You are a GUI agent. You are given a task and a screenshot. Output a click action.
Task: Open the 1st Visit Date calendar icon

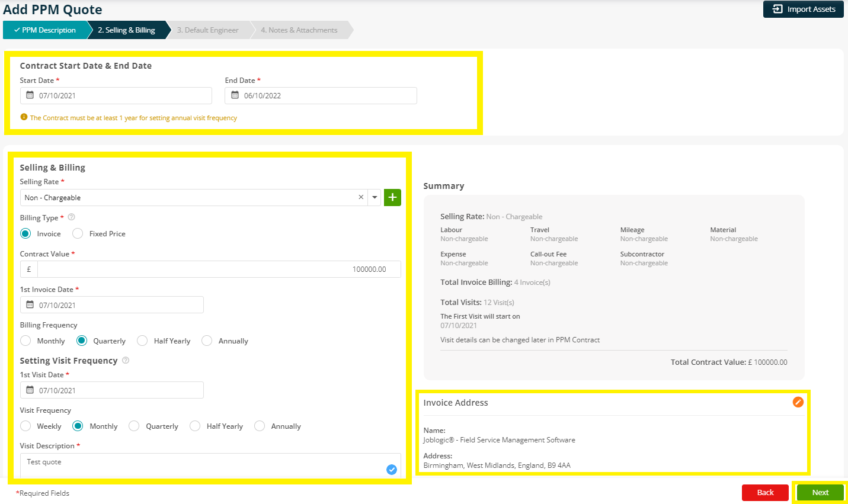tap(30, 390)
